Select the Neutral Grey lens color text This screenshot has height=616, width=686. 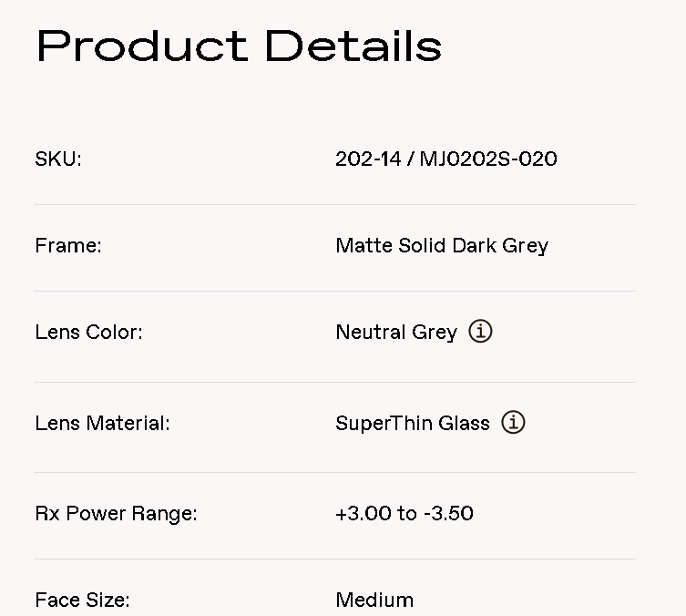(396, 333)
